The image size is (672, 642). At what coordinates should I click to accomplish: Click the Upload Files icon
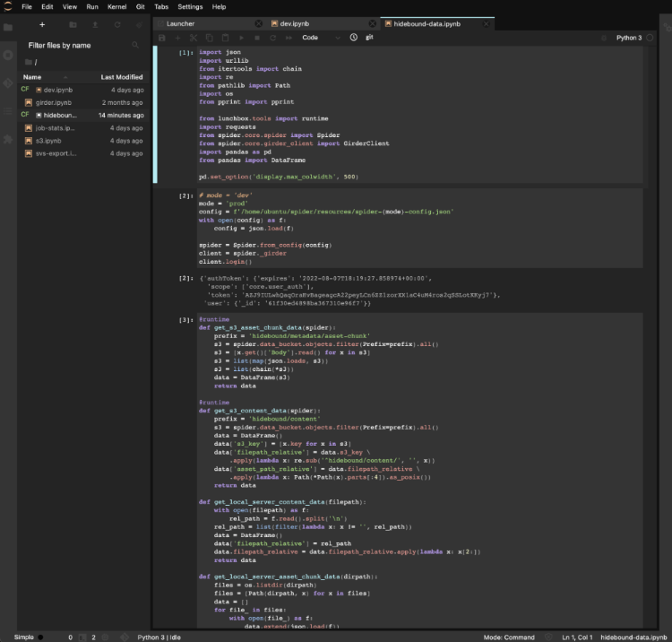95,25
